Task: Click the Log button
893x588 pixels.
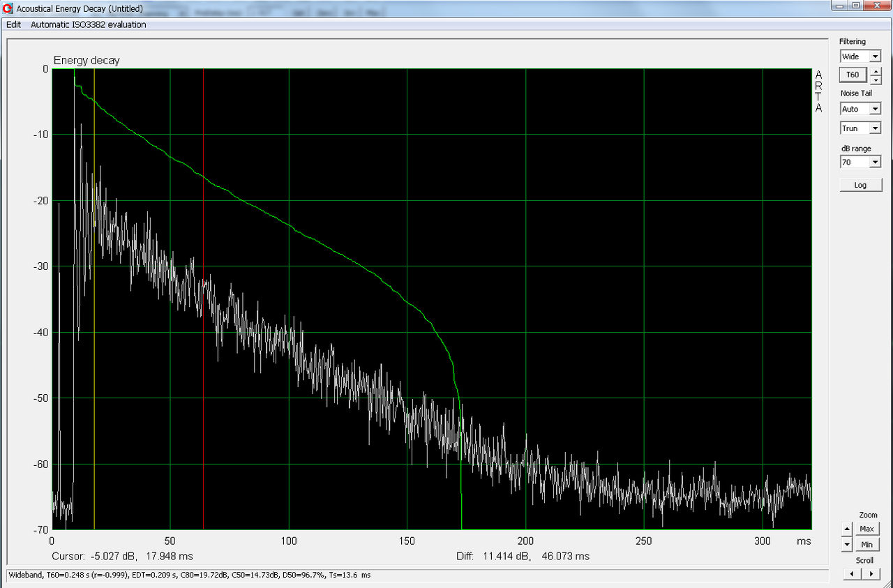Action: click(860, 185)
